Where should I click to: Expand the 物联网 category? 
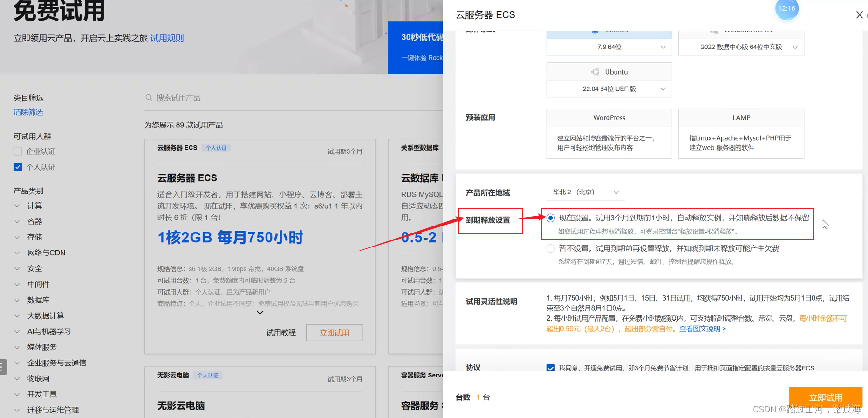17,378
